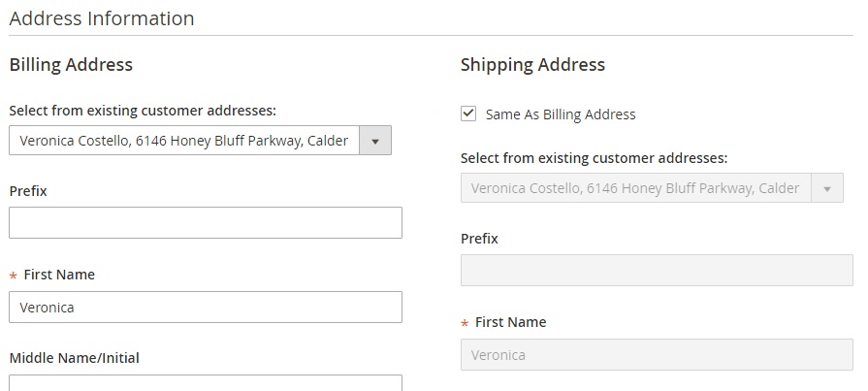The image size is (868, 391).
Task: Click the Address Information section title
Action: tap(102, 18)
